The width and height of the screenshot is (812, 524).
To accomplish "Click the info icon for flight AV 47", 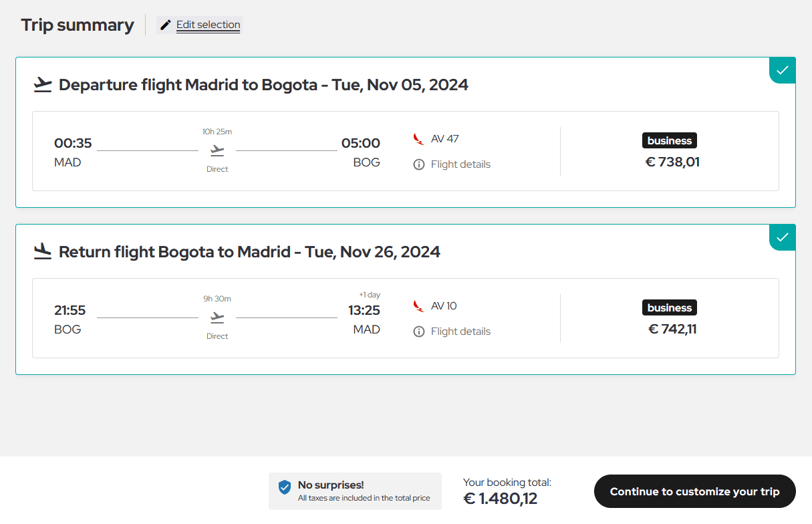I will point(419,164).
